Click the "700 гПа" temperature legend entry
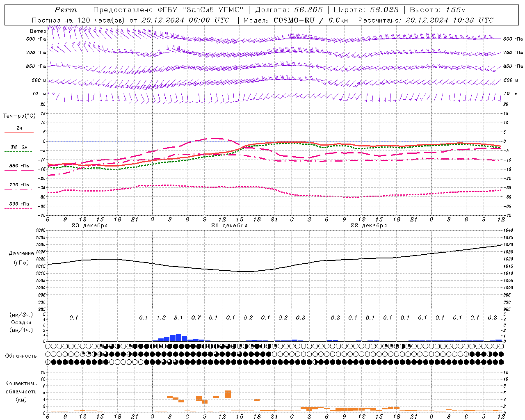Screen dimensions: 525x420 [x=19, y=185]
